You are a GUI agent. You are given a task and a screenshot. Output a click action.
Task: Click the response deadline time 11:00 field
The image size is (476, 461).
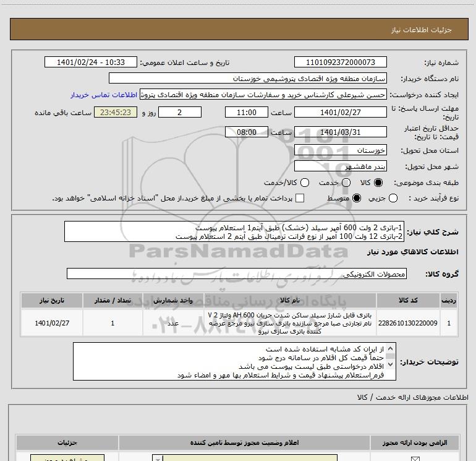coord(247,112)
